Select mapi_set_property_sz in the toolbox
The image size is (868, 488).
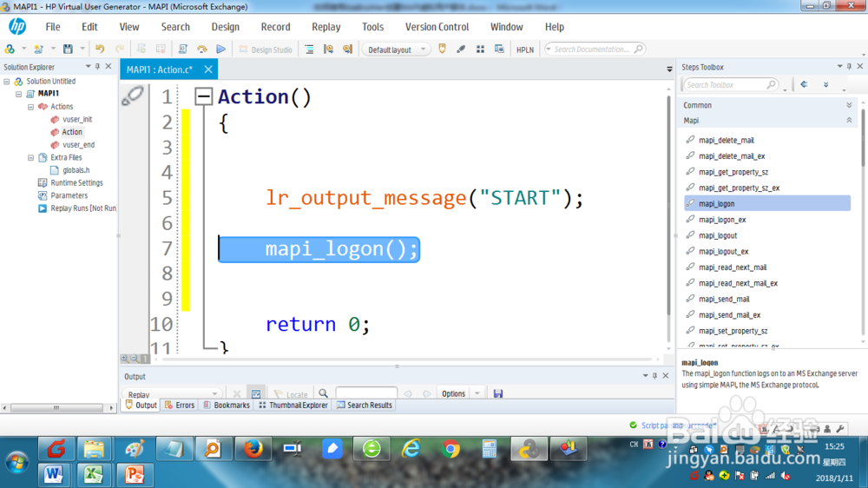pos(733,331)
